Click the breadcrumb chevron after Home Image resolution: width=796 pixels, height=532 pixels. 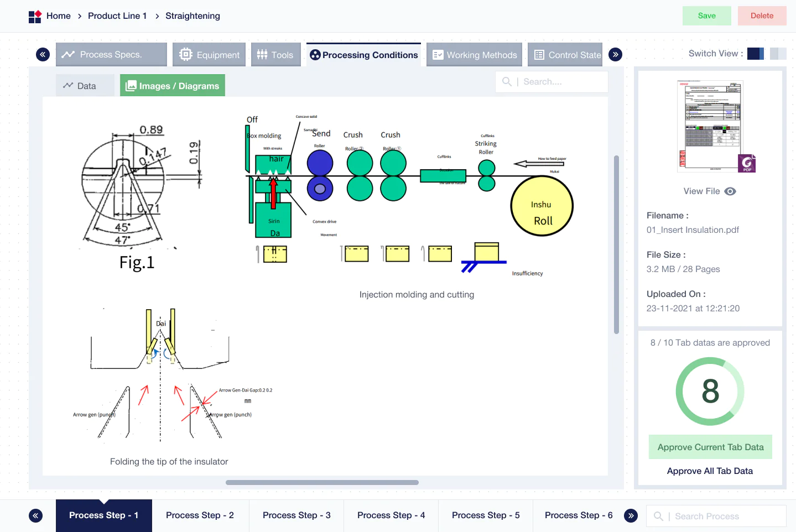(80, 16)
